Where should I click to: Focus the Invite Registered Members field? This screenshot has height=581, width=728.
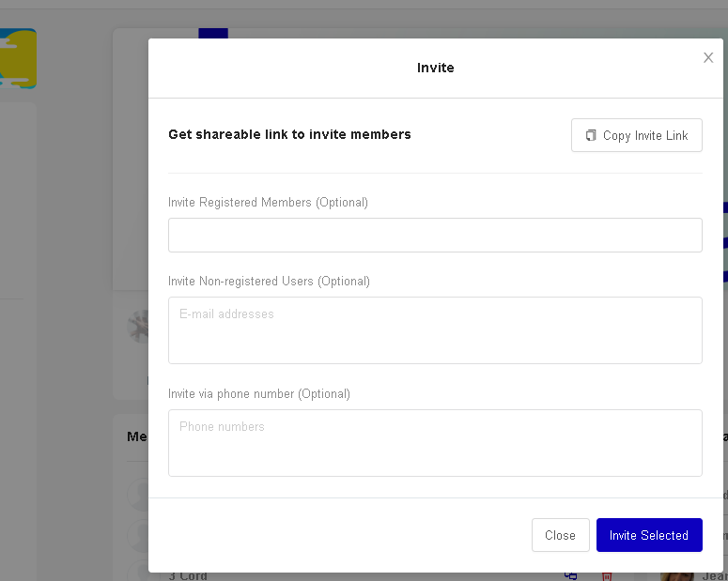tap(435, 236)
